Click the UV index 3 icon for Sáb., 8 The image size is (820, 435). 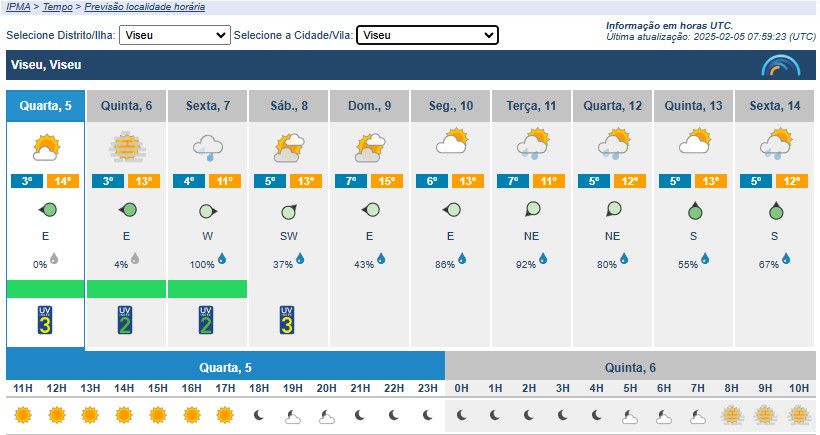[287, 320]
